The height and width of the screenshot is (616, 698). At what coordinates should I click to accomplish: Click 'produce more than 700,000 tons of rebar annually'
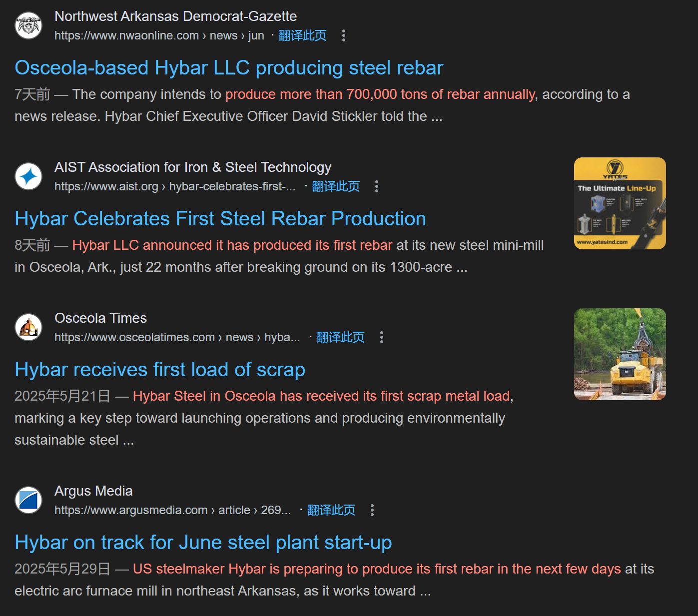tap(380, 94)
